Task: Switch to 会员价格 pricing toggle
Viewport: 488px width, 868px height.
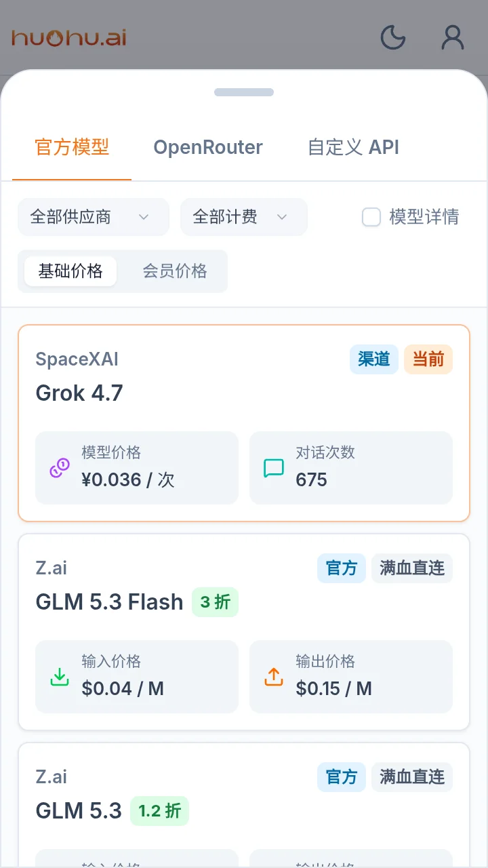Action: [x=175, y=271]
